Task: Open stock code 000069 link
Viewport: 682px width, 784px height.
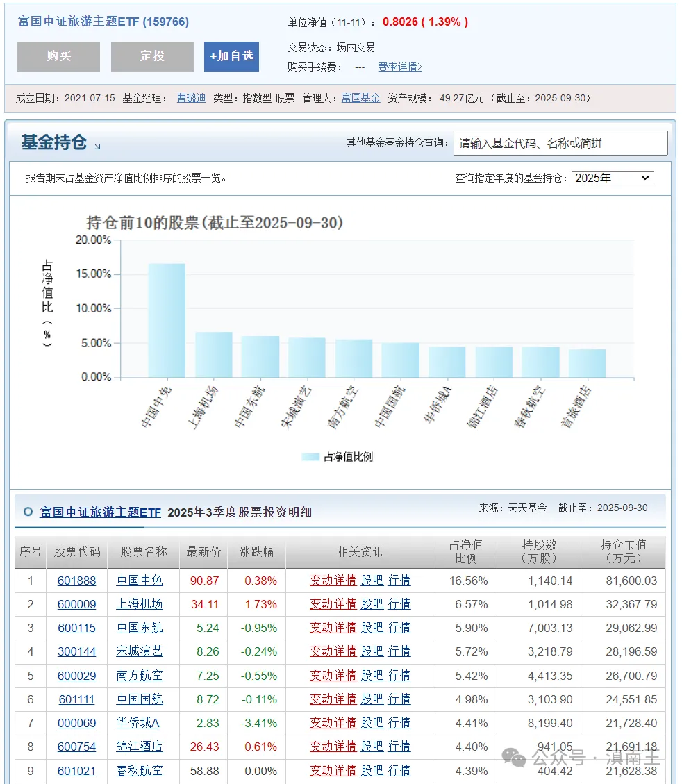Action: [x=76, y=722]
